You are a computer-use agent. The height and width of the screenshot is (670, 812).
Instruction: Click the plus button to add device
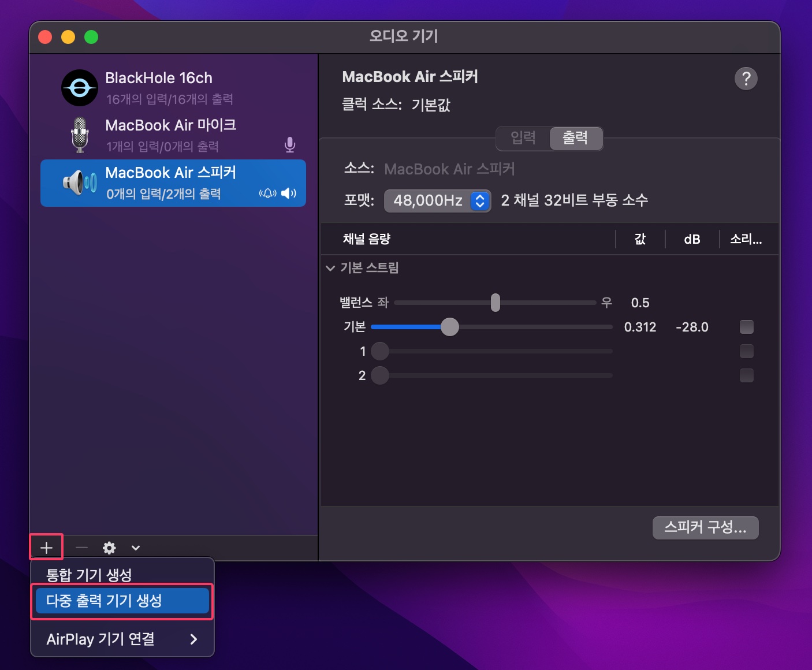(x=47, y=548)
